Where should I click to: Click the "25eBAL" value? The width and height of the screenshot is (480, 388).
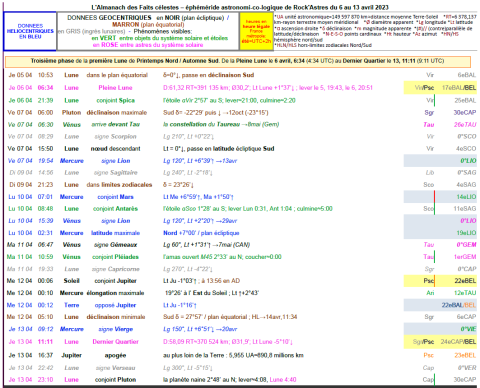pos(465,100)
